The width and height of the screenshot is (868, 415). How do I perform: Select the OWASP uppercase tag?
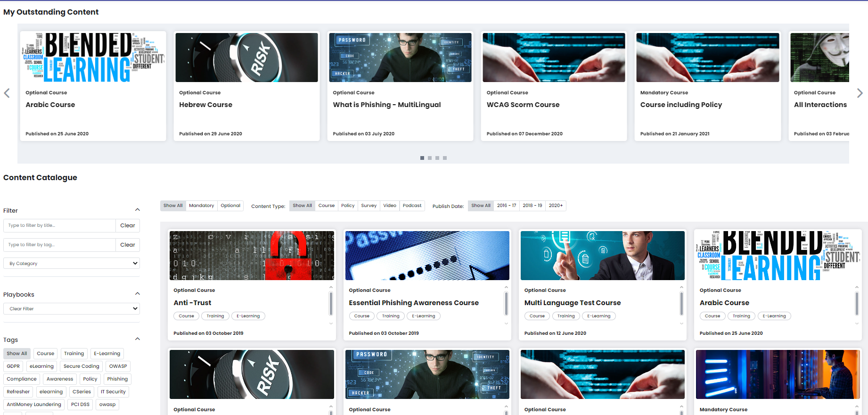point(118,366)
